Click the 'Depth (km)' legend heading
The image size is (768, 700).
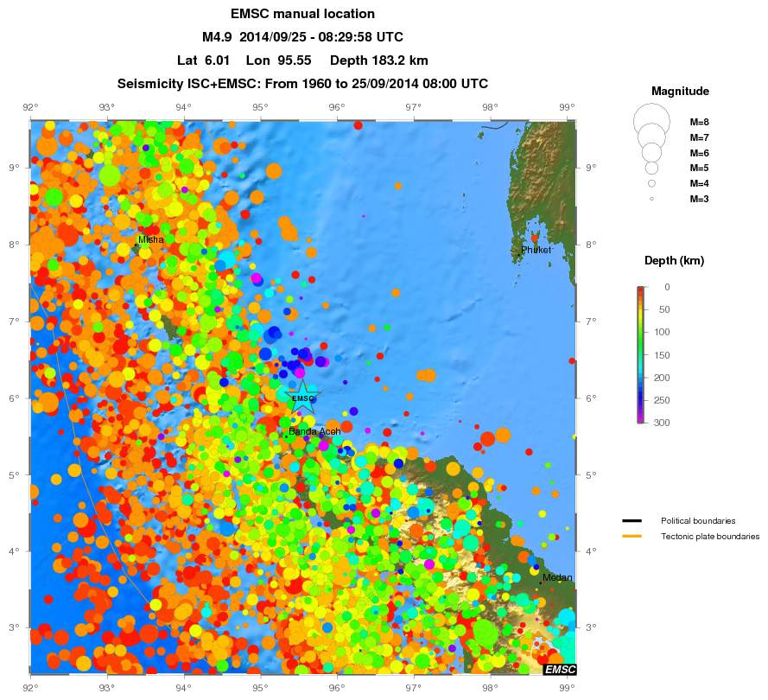[674, 261]
